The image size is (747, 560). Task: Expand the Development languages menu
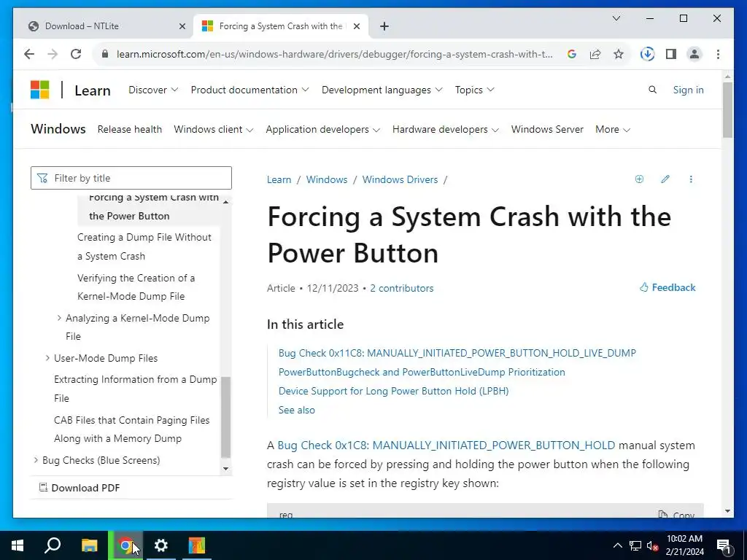[382, 90]
